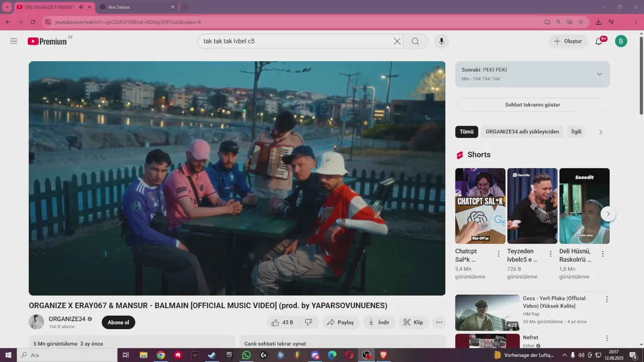Like the video with thumbs up
Screen dimensions: 644x362
click(282, 322)
